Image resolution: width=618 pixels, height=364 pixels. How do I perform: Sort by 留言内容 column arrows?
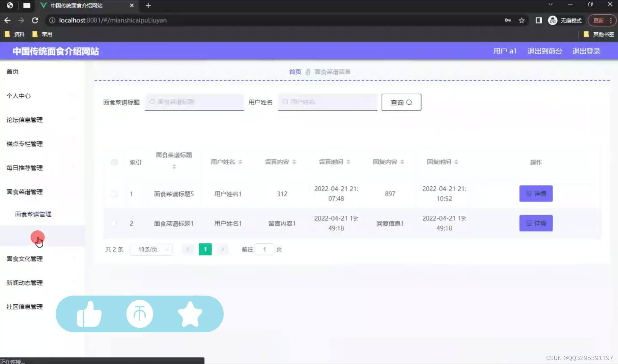click(x=294, y=162)
